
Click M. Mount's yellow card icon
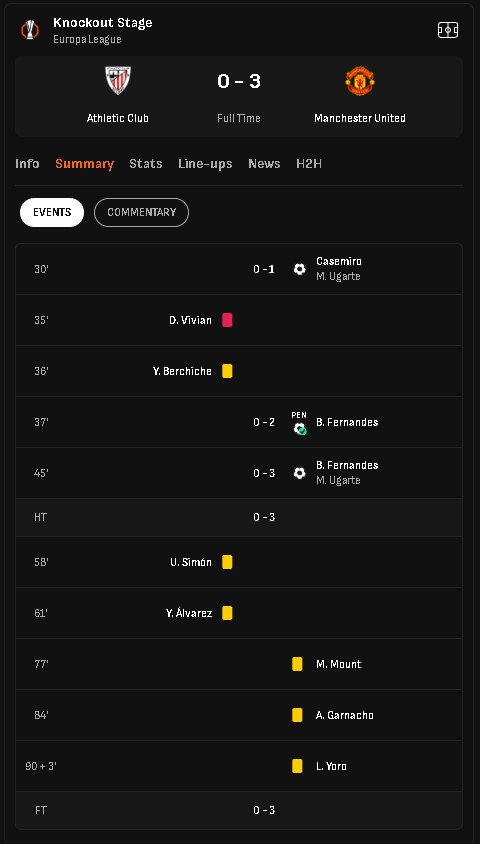coord(297,664)
